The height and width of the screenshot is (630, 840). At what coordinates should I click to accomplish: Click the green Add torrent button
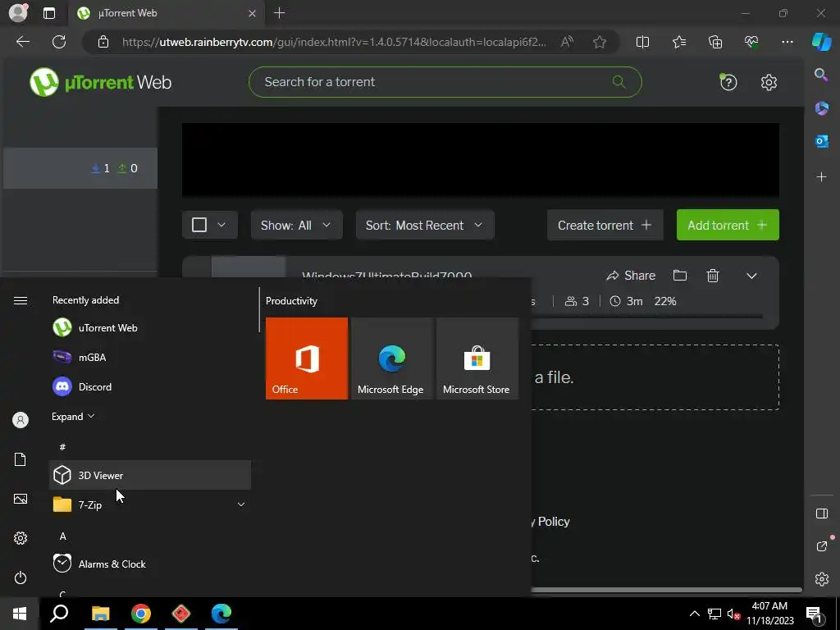(728, 225)
